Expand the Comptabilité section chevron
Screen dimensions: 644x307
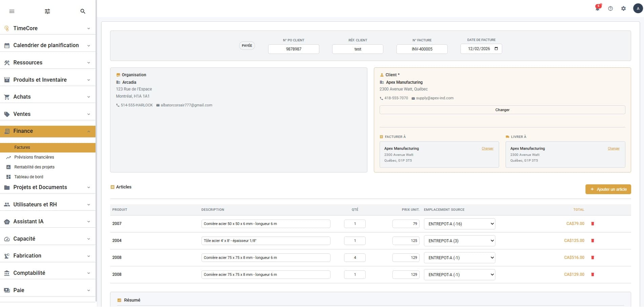point(89,273)
